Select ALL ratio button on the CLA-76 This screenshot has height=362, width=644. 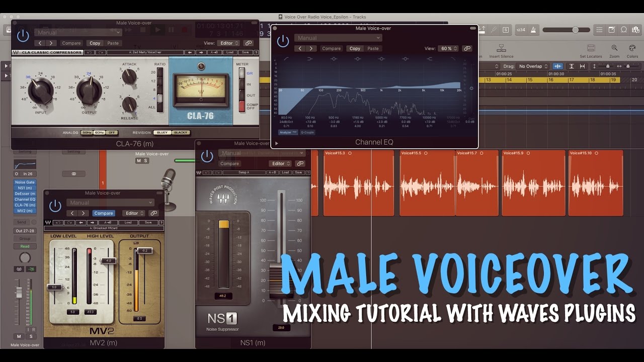pyautogui.click(x=160, y=107)
